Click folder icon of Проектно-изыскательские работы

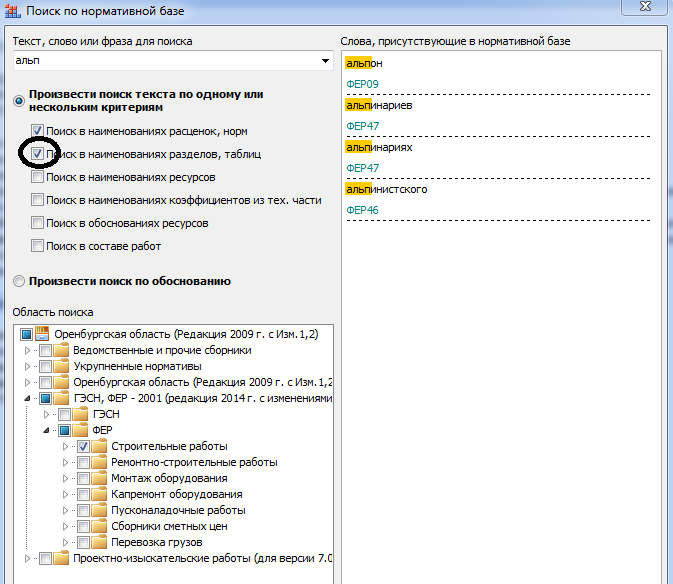(61, 558)
